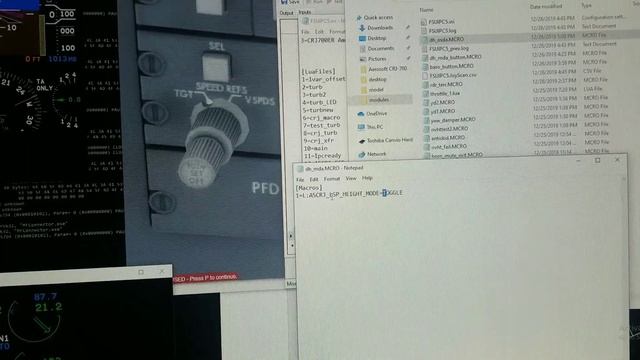
Task: Click the This PC icon in Explorer
Action: point(361,127)
